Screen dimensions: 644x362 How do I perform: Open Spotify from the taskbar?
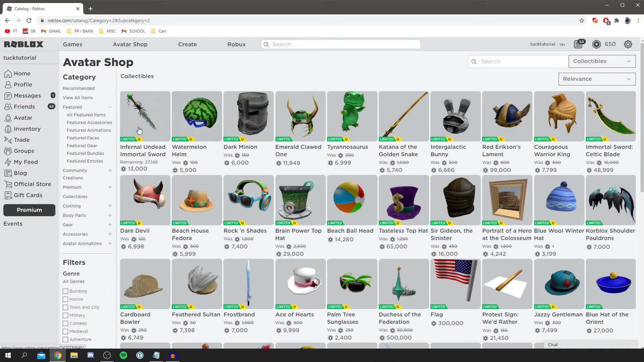(123, 355)
